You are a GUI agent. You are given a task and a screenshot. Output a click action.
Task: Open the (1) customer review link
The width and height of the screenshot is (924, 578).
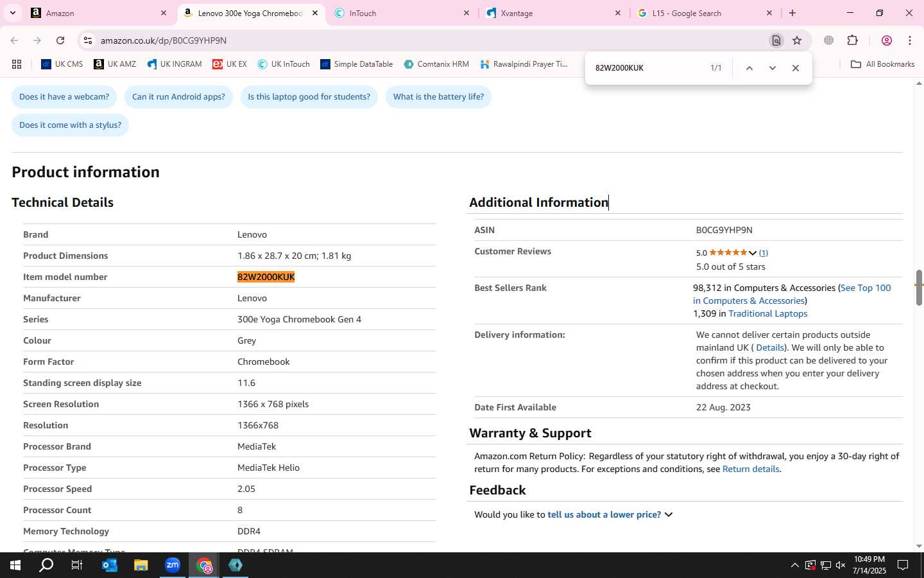(764, 253)
